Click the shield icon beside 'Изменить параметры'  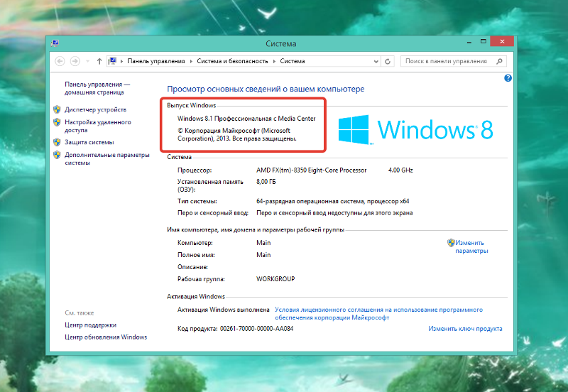click(x=451, y=243)
